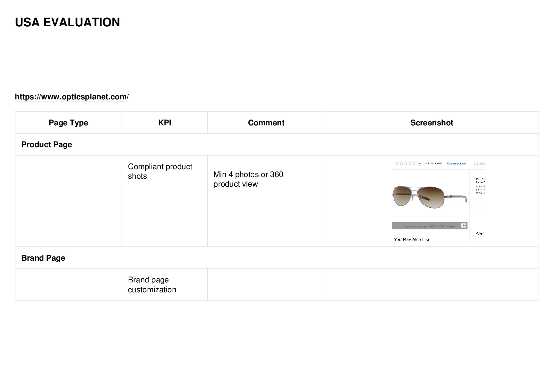554x392 pixels.
Task: Click the Compliant product shots cell
Action: point(164,201)
